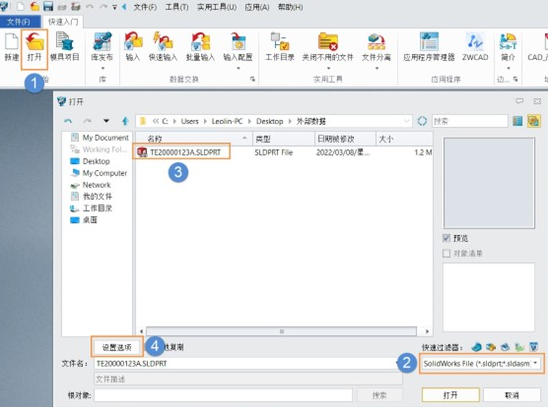Click the 设置选项 settings options button

click(117, 347)
